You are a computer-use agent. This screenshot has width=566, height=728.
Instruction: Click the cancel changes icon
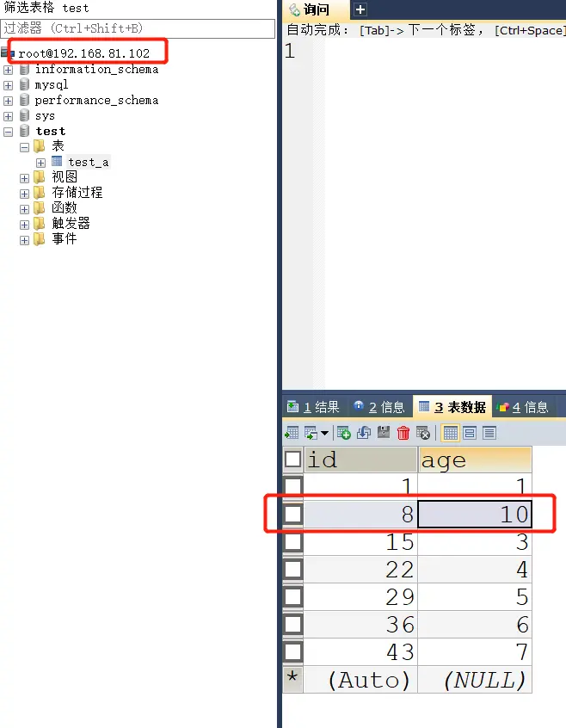click(423, 433)
